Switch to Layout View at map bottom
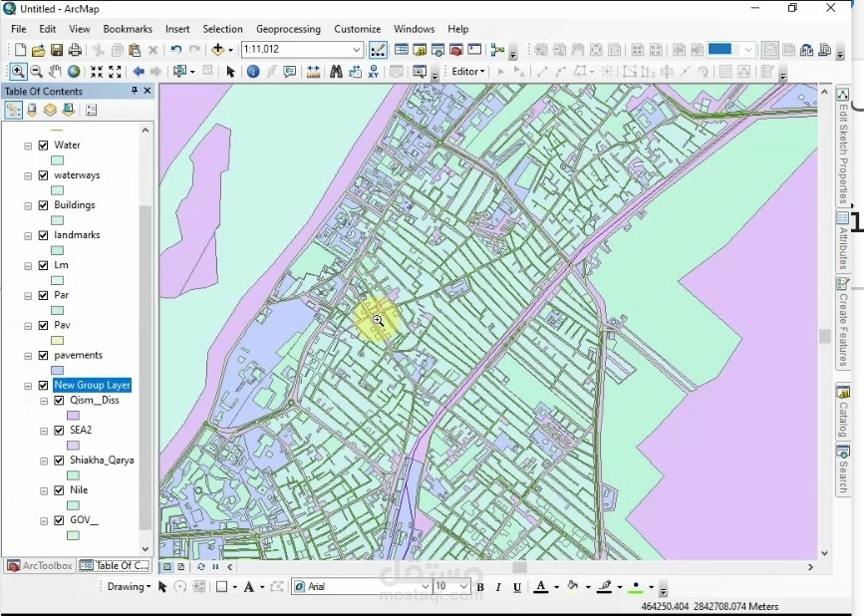This screenshot has height=616, width=864. pos(180,566)
